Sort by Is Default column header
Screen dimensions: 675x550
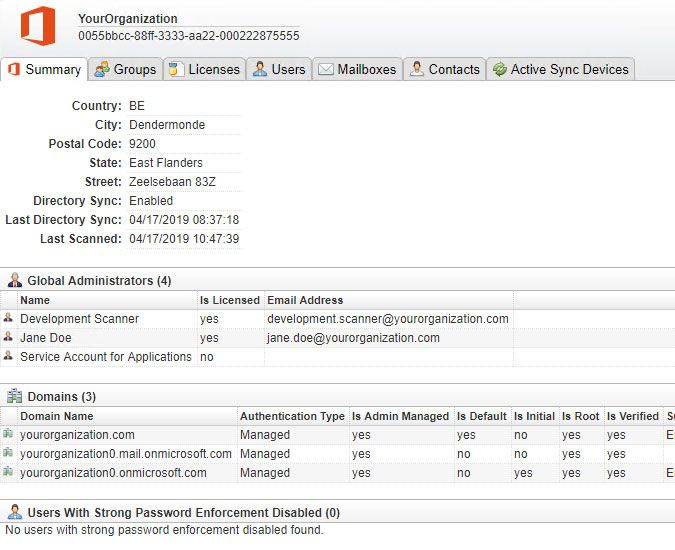pyautogui.click(x=482, y=416)
